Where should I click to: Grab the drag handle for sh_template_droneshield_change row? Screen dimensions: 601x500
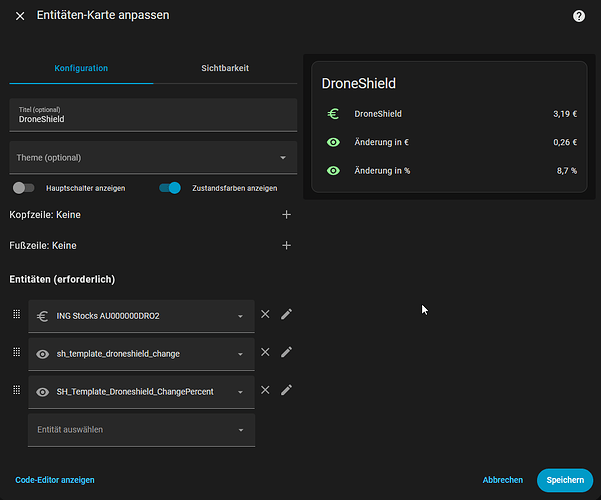pos(17,352)
